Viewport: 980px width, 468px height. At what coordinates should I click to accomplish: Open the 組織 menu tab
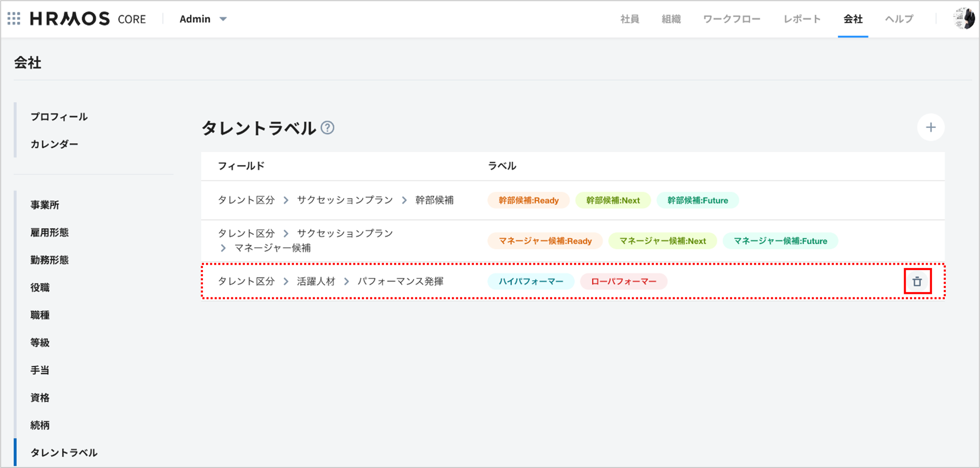coord(671,19)
